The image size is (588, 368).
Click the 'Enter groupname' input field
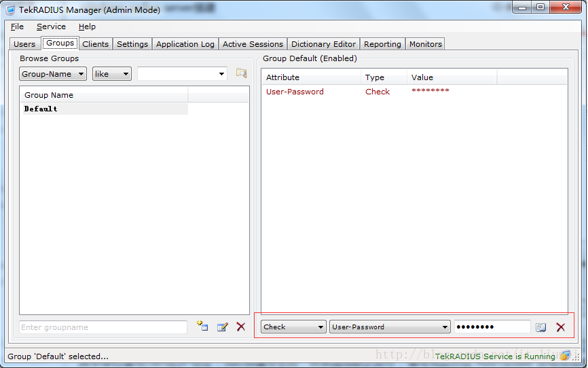pos(103,327)
